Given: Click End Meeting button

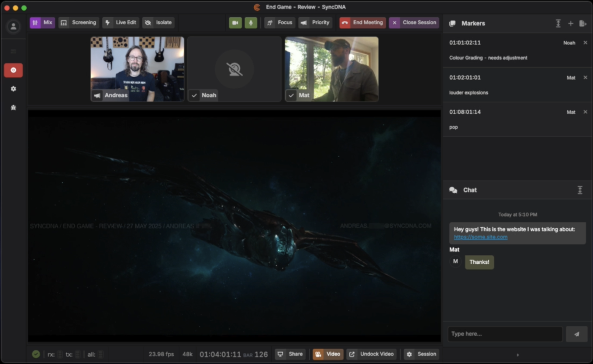Looking at the screenshot, I should 363,23.
